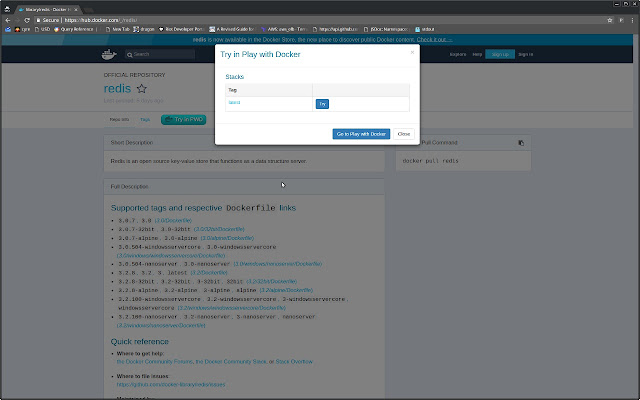Open the Docker Community Slack link

[x=231, y=362]
